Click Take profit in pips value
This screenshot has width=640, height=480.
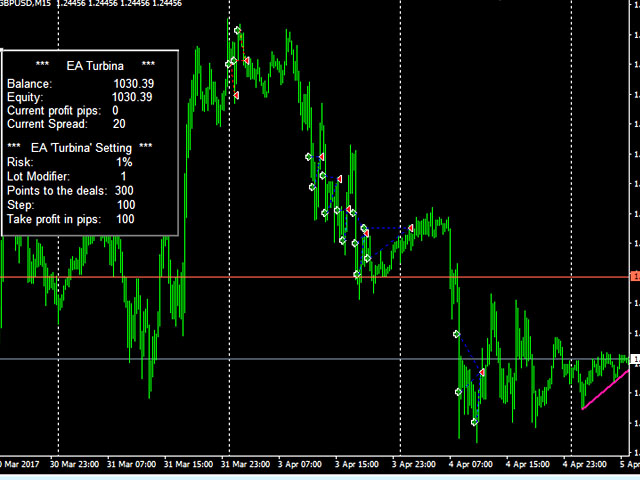125,218
